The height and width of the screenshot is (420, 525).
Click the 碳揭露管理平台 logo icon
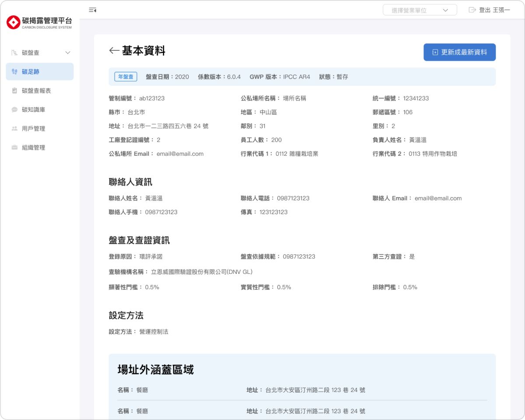(x=13, y=22)
